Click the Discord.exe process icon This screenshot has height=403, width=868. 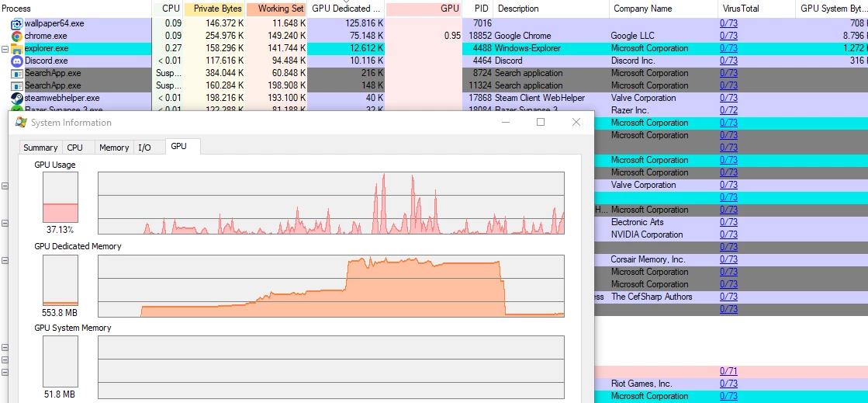16,61
